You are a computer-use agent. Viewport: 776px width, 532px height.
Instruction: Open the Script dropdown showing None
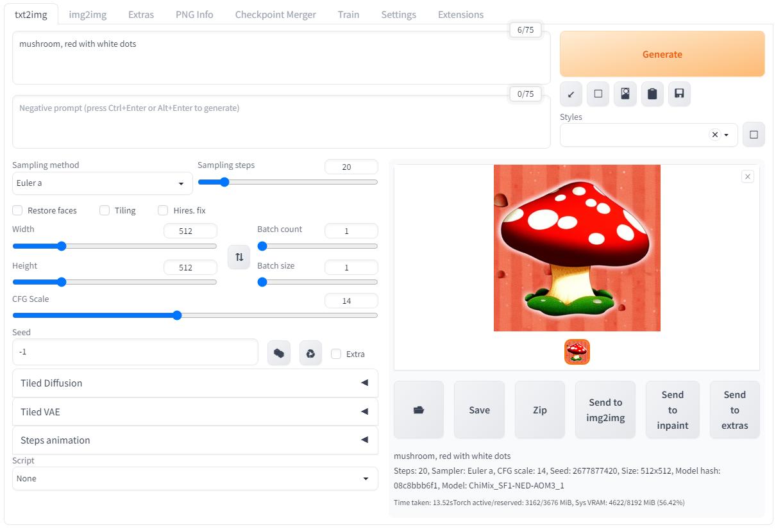click(x=195, y=479)
